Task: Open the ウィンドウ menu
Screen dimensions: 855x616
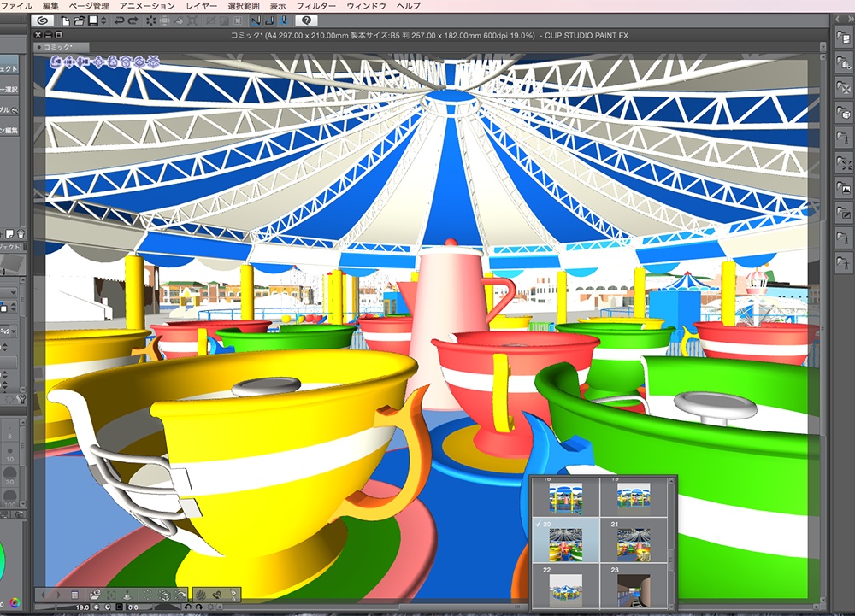Action: pos(366,6)
